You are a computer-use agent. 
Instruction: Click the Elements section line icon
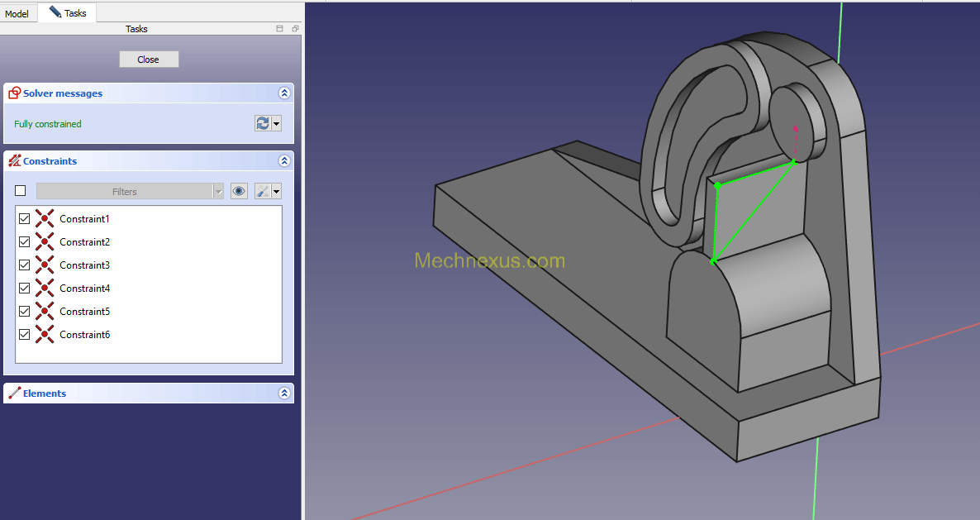14,394
